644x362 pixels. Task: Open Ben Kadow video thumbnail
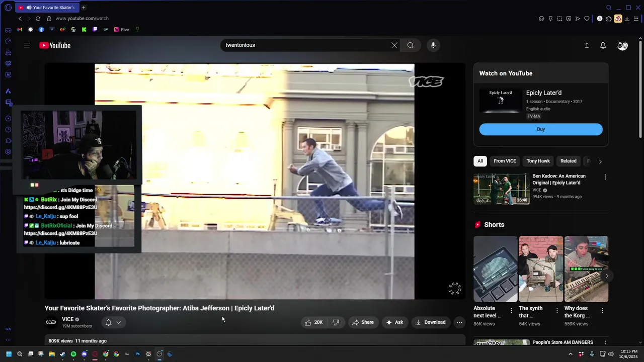coord(502,189)
